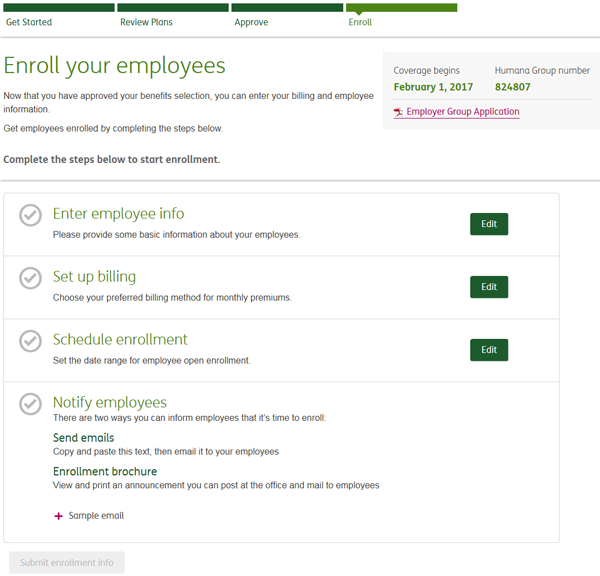
Task: Click the plus icon next to Sample email
Action: pyautogui.click(x=58, y=516)
